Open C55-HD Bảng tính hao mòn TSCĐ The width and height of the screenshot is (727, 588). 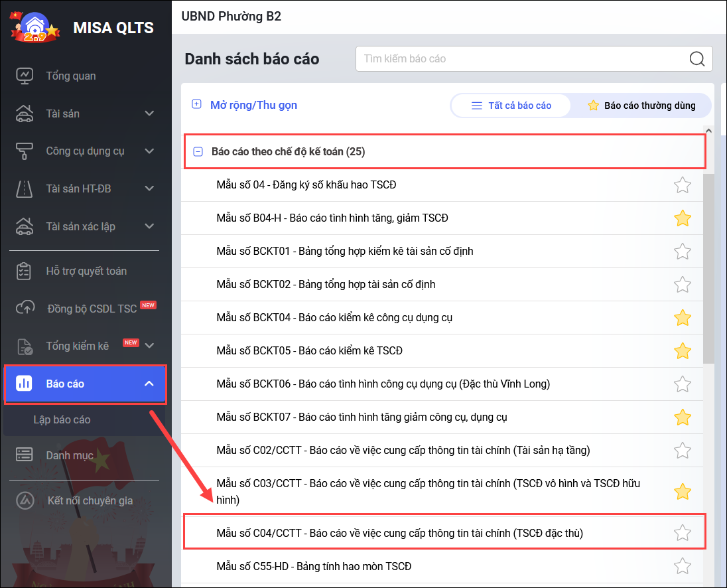pyautogui.click(x=314, y=566)
